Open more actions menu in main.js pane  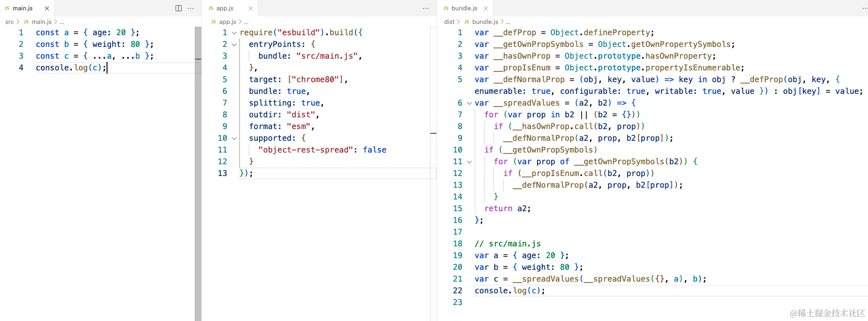click(191, 8)
